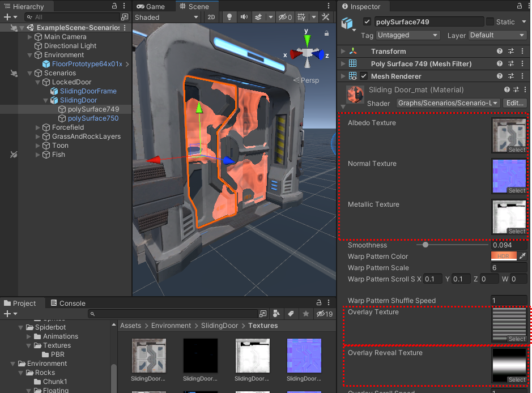Open ExampleScene-Scenarios scene options kebab
The image size is (532, 393).
pyautogui.click(x=125, y=28)
